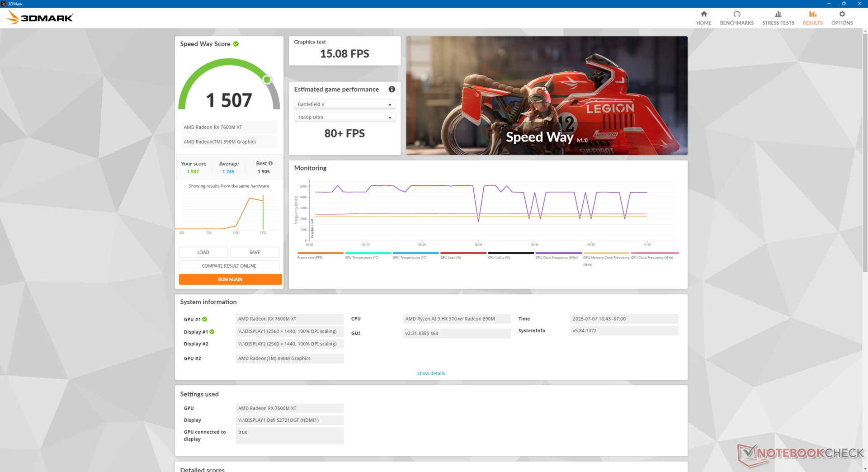This screenshot has height=472, width=868.
Task: Open the 1440p Ultra resolution dropdown
Action: point(344,118)
